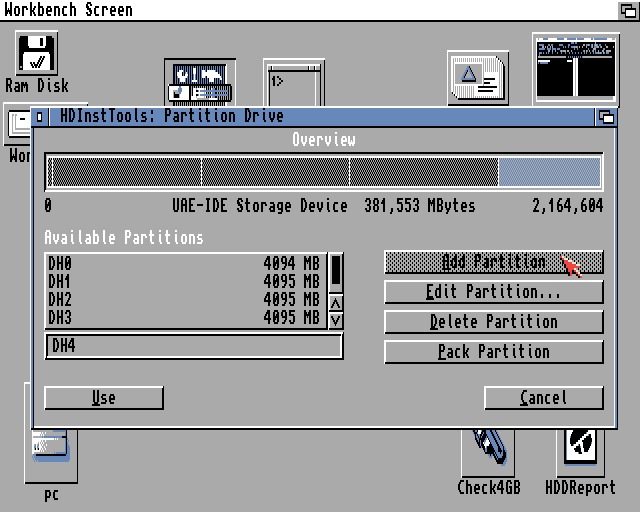Open the Edit Partition dialog
Image resolution: width=640 pixels, height=512 pixels.
tap(494, 292)
